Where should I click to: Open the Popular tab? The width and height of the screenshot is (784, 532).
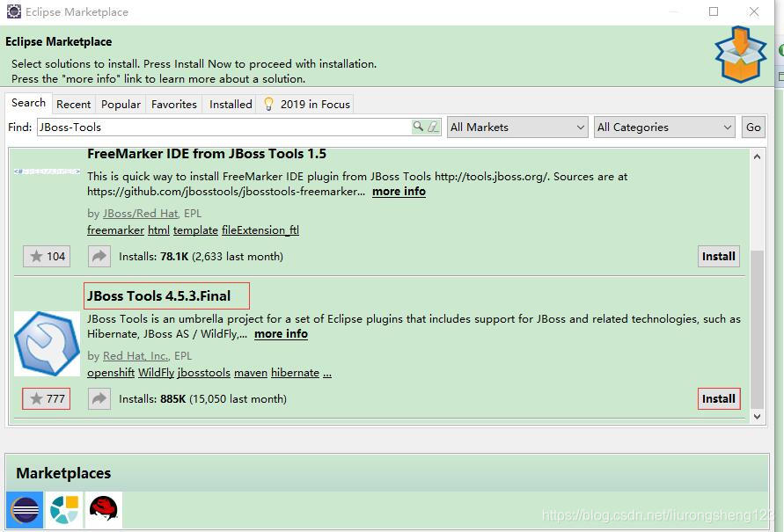121,104
